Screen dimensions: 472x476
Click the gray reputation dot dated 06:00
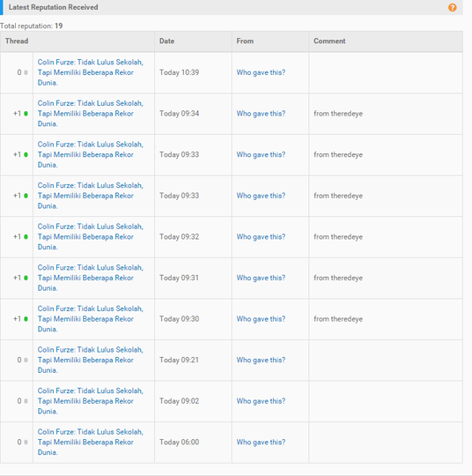pos(26,442)
